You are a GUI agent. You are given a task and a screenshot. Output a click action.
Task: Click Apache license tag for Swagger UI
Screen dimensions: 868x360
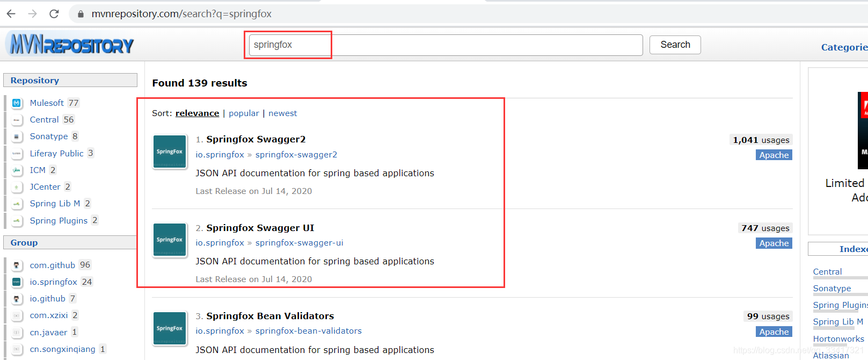(x=774, y=243)
